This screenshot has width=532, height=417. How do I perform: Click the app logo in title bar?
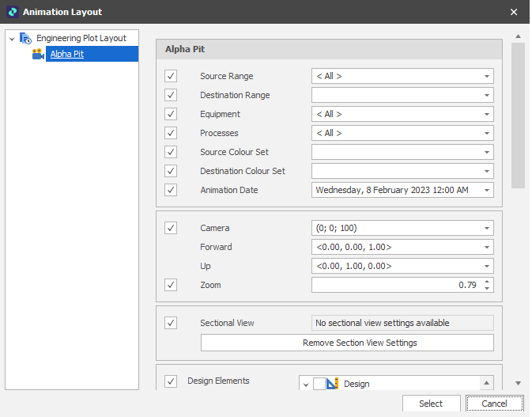tap(12, 12)
